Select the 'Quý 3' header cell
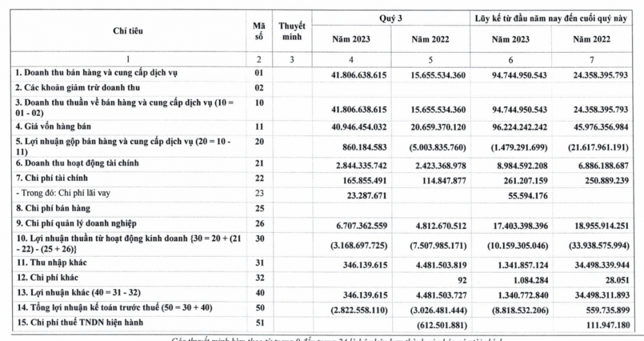The image size is (644, 341). 391,19
